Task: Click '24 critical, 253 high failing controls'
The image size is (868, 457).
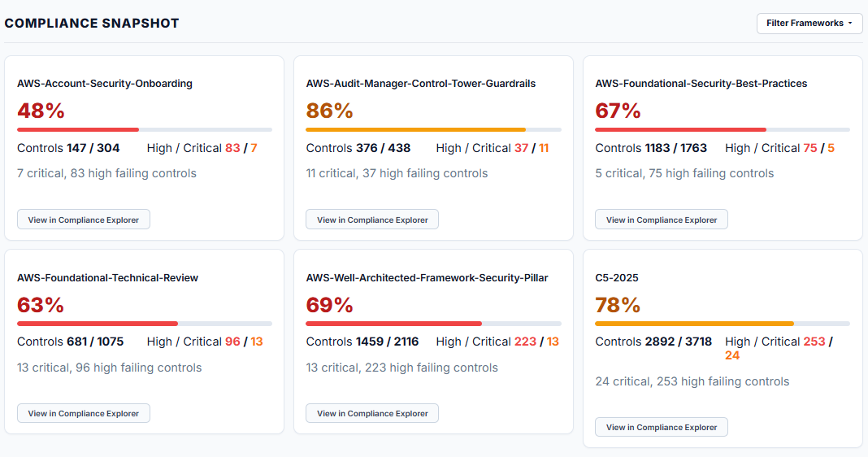Action: [692, 381]
